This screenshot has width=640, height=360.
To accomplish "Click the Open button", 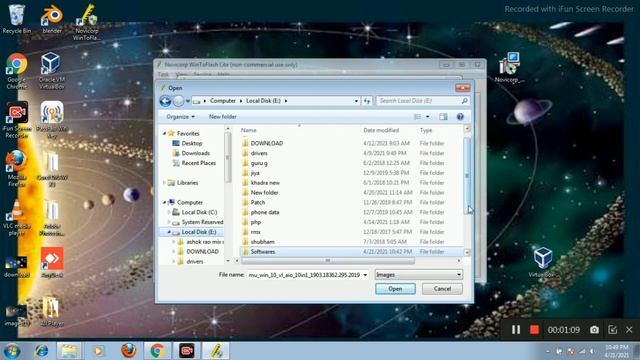I will pyautogui.click(x=395, y=289).
